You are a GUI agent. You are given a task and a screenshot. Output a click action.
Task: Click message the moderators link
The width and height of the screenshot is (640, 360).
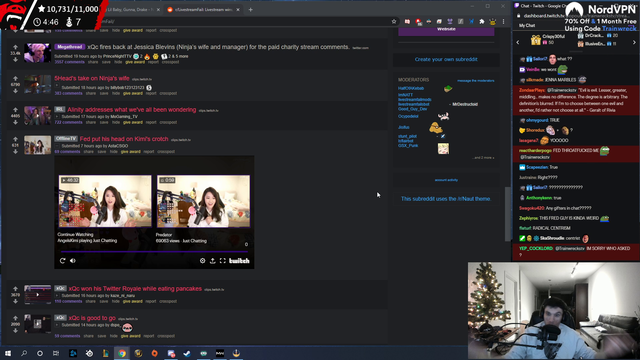click(476, 81)
